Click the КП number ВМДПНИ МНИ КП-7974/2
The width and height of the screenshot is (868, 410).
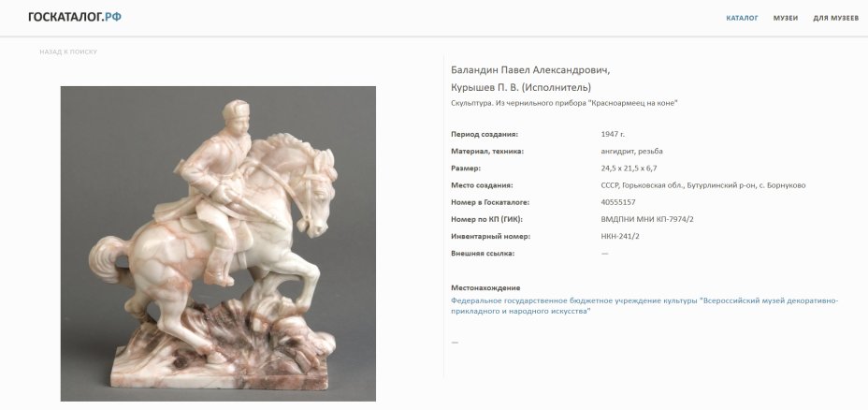tap(647, 219)
